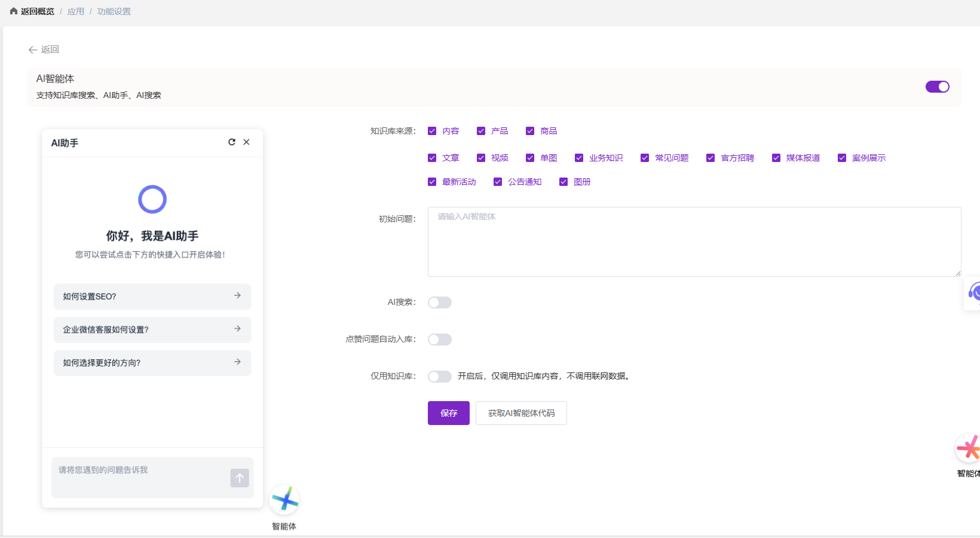
Task: Open the 如何设置SEO? quick question
Action: coord(152,296)
